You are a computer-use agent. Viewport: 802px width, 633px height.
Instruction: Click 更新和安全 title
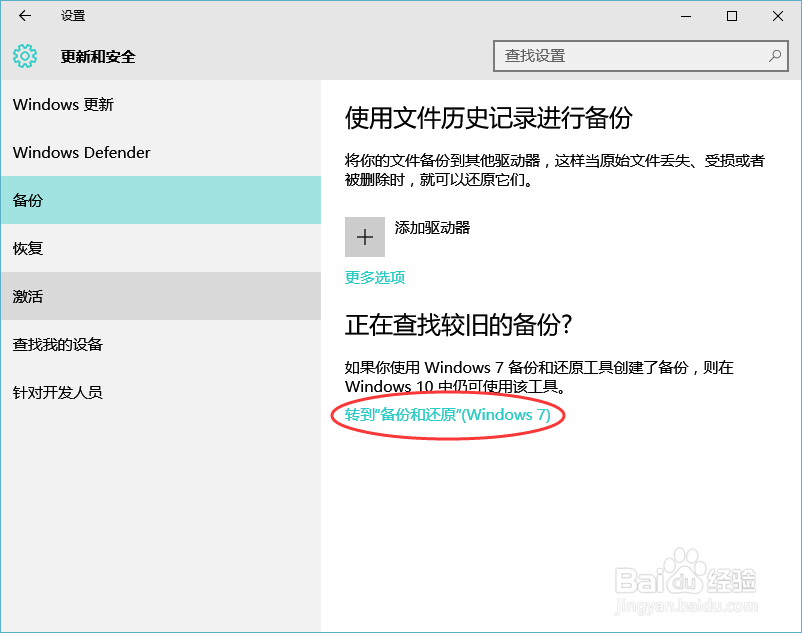point(98,56)
